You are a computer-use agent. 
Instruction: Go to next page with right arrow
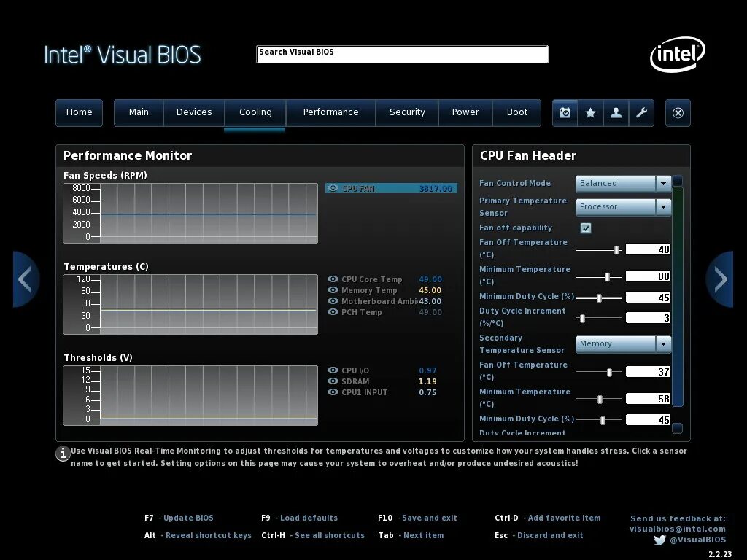(720, 279)
